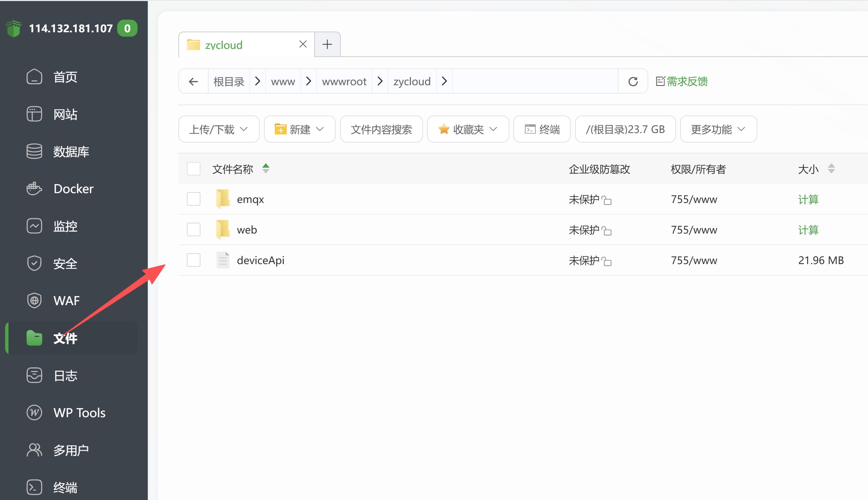Viewport: 868px width, 500px height.
Task: Expand the 上传/下载 dropdown
Action: tap(218, 129)
